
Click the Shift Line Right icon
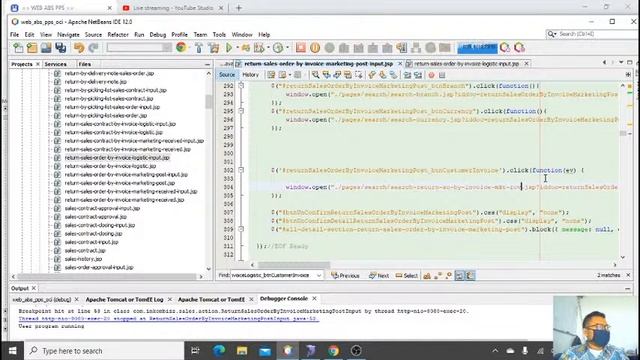pos(418,75)
